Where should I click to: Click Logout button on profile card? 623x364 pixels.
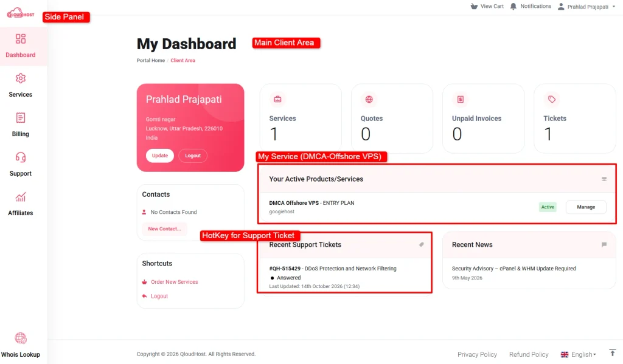tap(193, 156)
